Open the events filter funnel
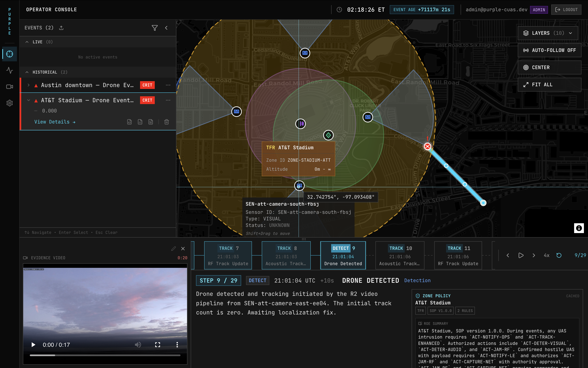Screen dimensions: 588x368 (x=155, y=28)
